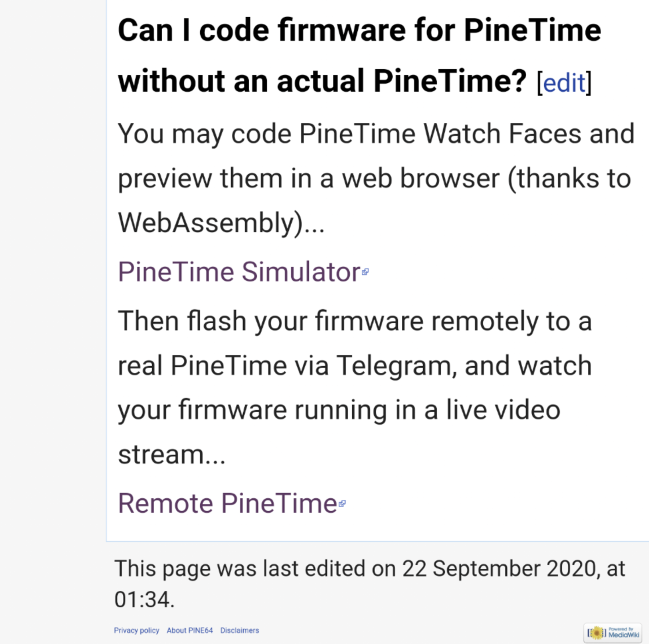The height and width of the screenshot is (644, 649).
Task: Open the PineTime Simulator link
Action: point(239,272)
